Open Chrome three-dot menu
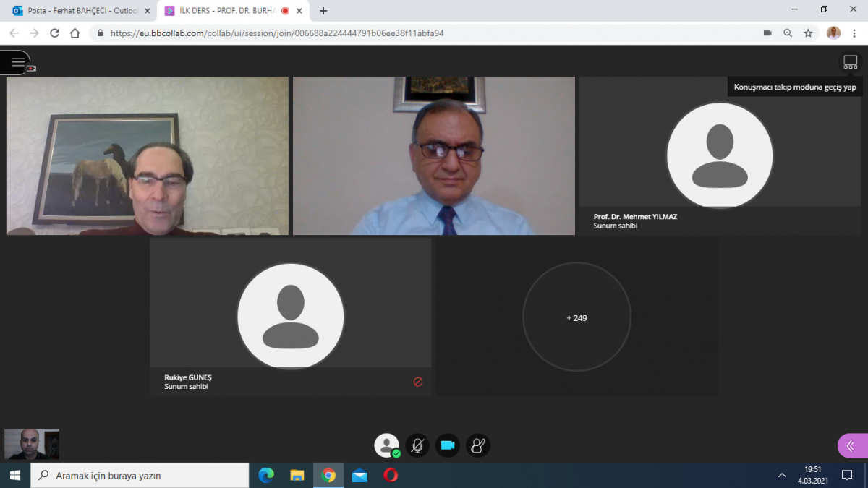This screenshot has width=868, height=488. click(855, 33)
